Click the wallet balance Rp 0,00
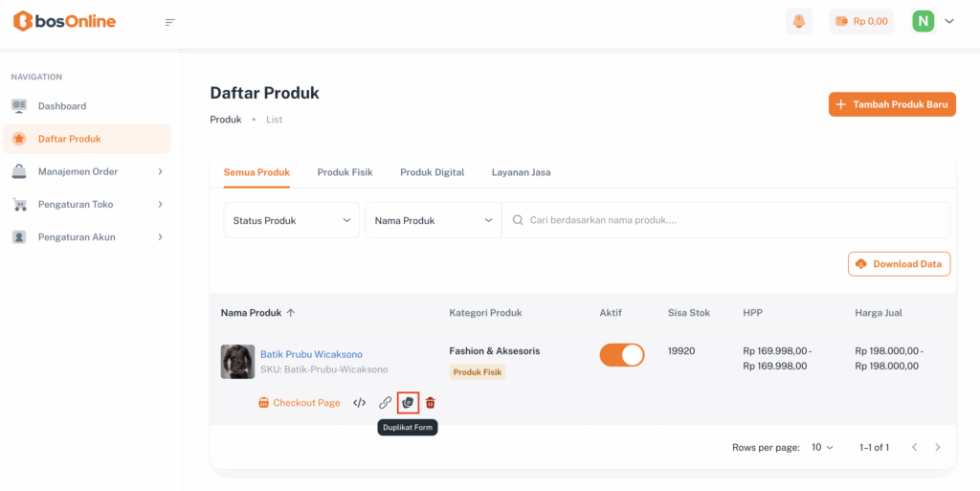Image resolution: width=980 pixels, height=491 pixels. [861, 21]
